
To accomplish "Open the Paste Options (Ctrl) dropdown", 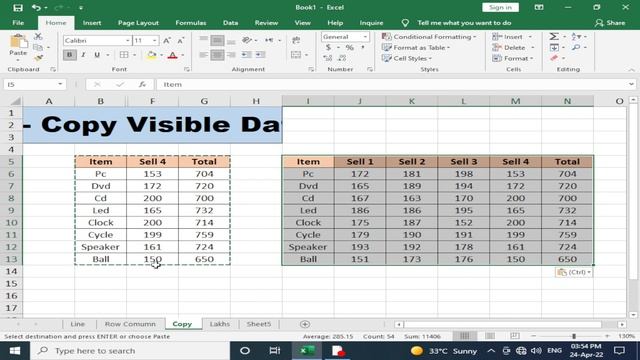I will coord(573,272).
